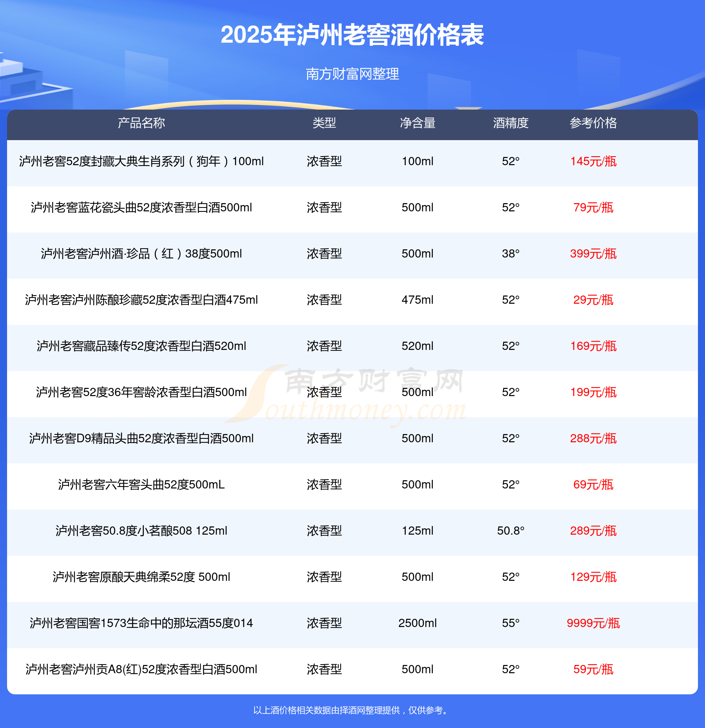
Task: Click "52°" in the 蓝花瓷头曲 row
Action: point(511,207)
